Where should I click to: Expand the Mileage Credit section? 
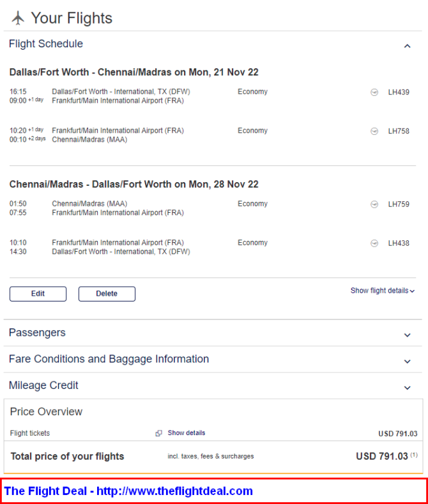407,388
